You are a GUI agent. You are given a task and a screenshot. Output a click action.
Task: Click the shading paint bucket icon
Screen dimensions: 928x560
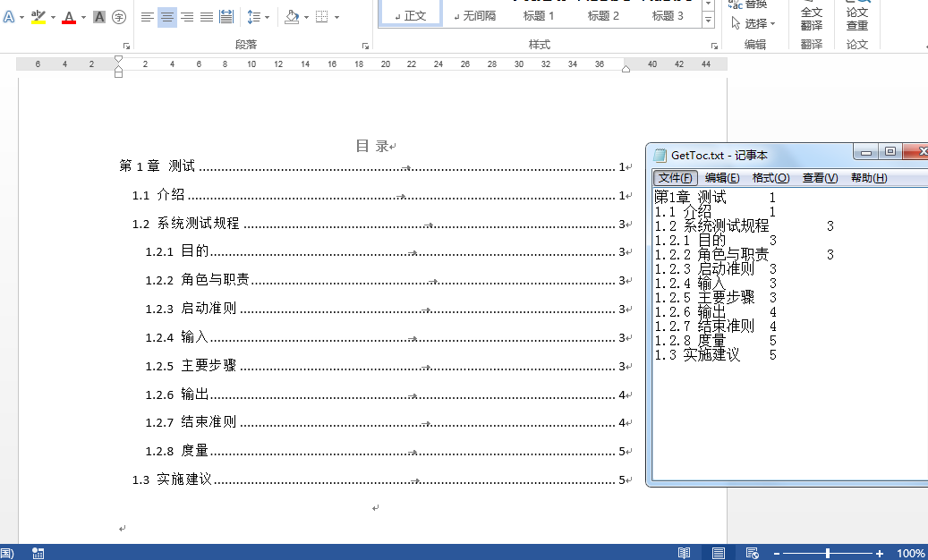292,17
